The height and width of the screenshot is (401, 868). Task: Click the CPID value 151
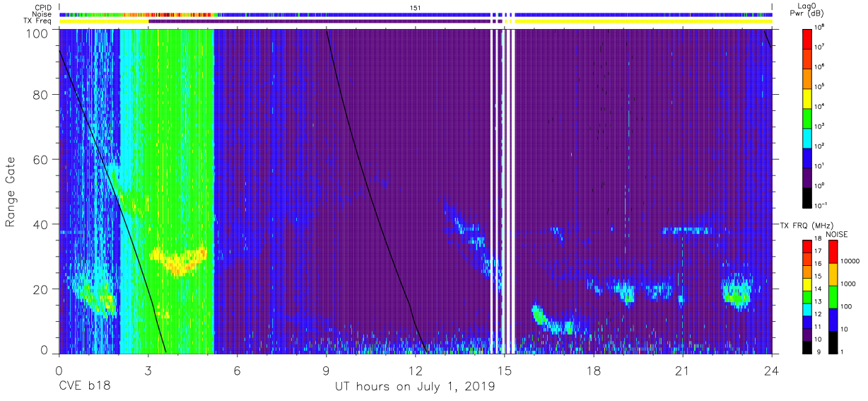tap(416, 7)
